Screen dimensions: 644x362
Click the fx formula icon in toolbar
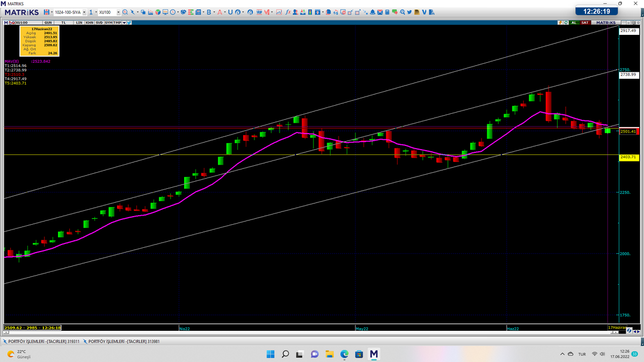(x=288, y=12)
